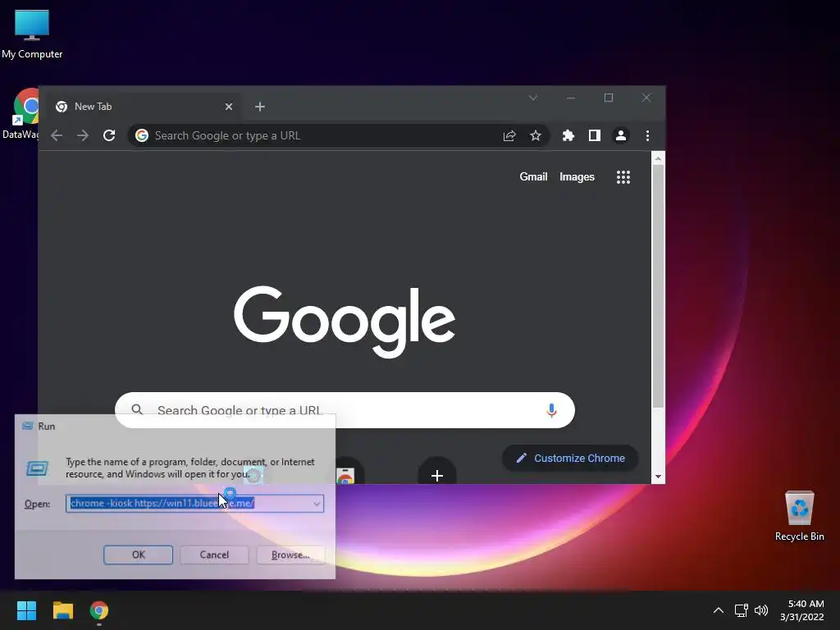This screenshot has height=630, width=840.
Task: Add a new shortcut plus tile
Action: pyautogui.click(x=437, y=475)
